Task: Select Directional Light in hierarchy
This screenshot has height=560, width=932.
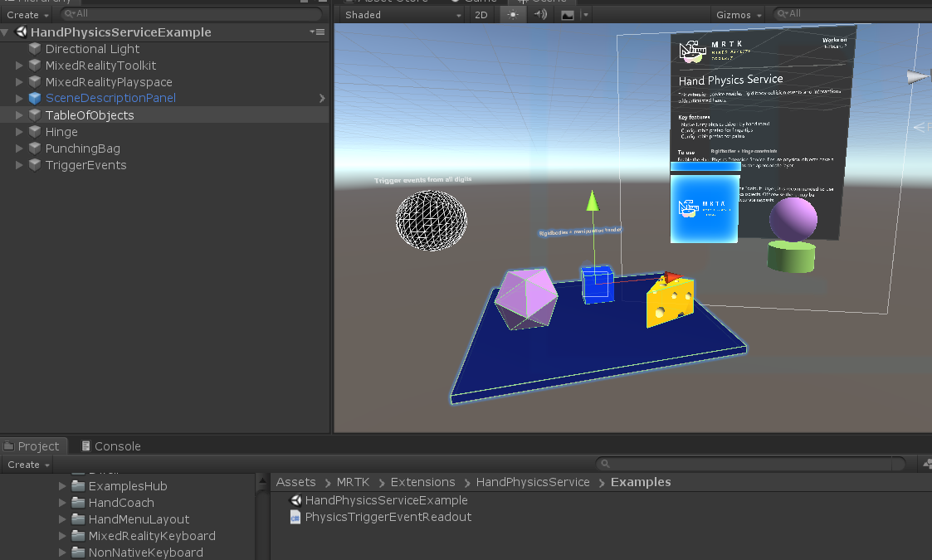Action: coord(92,49)
